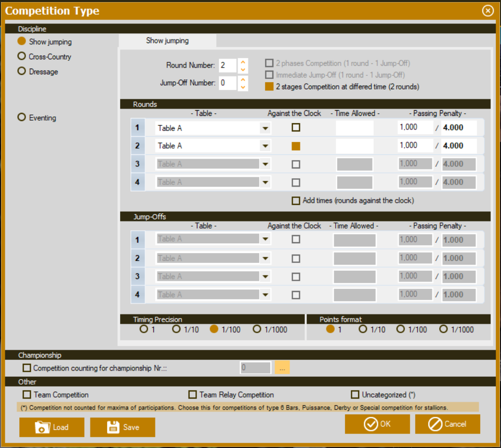Decrease the Jump-Off Number with down arrow
This screenshot has height=448, width=501.
243,87
